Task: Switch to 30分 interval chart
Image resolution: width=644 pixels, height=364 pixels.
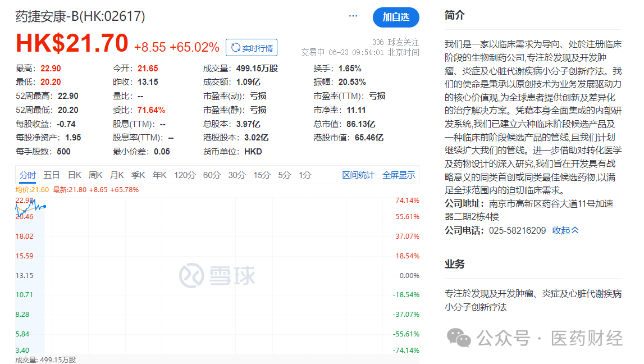Action: (x=237, y=175)
